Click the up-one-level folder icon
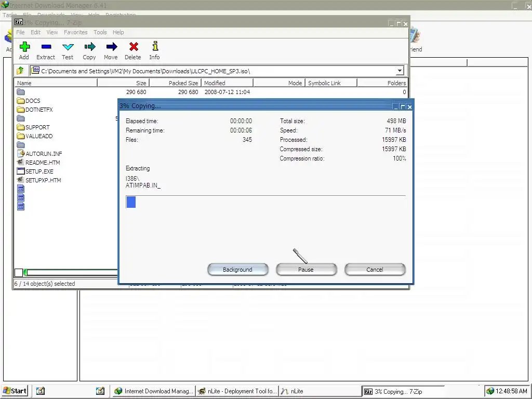This screenshot has height=399, width=532. pos(20,71)
